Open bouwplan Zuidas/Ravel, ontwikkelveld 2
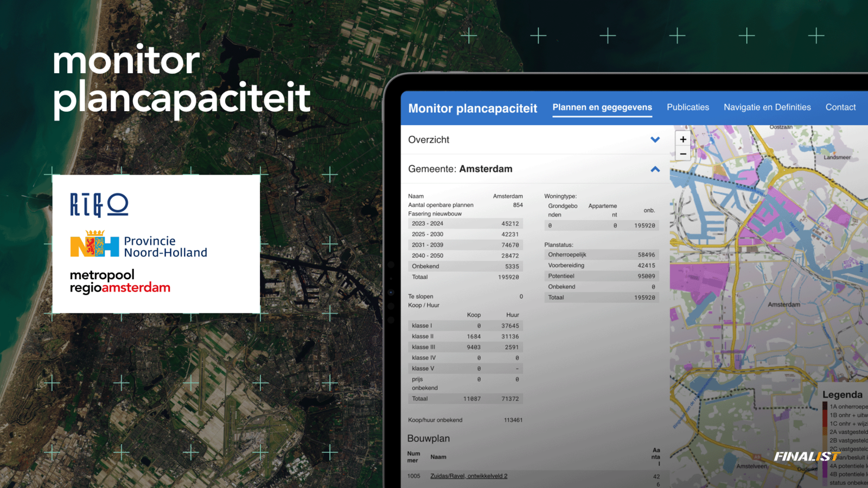 click(470, 476)
